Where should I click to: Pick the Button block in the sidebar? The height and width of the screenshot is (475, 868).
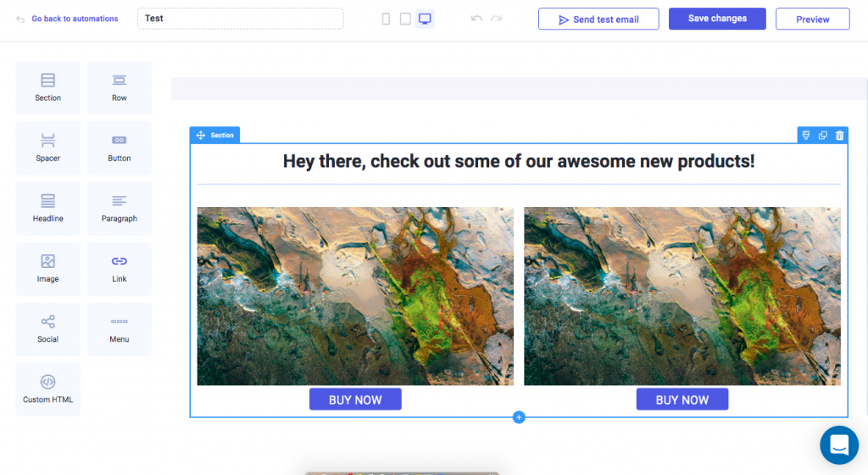(x=119, y=148)
